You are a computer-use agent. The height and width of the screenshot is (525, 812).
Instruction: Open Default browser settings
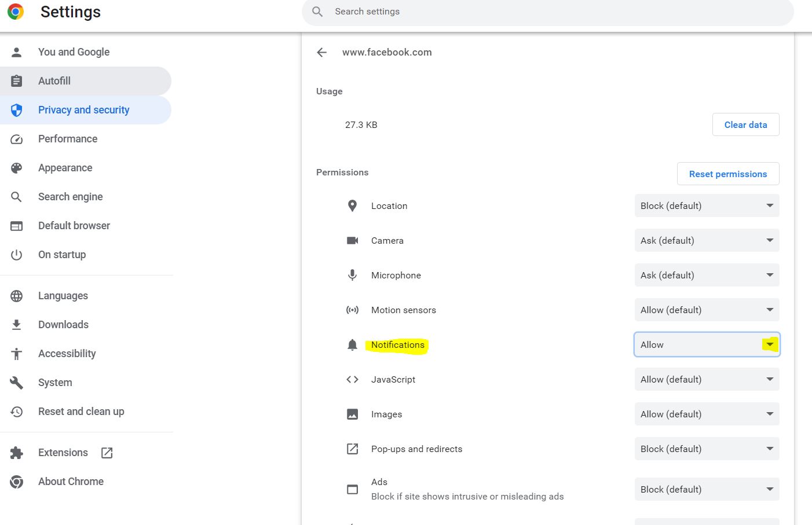[86, 226]
